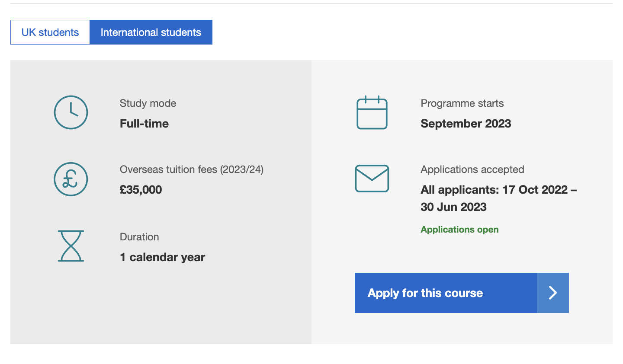Viewport: 623px width, 364px height.
Task: Click the Overseas tuition fees heading
Action: click(192, 169)
